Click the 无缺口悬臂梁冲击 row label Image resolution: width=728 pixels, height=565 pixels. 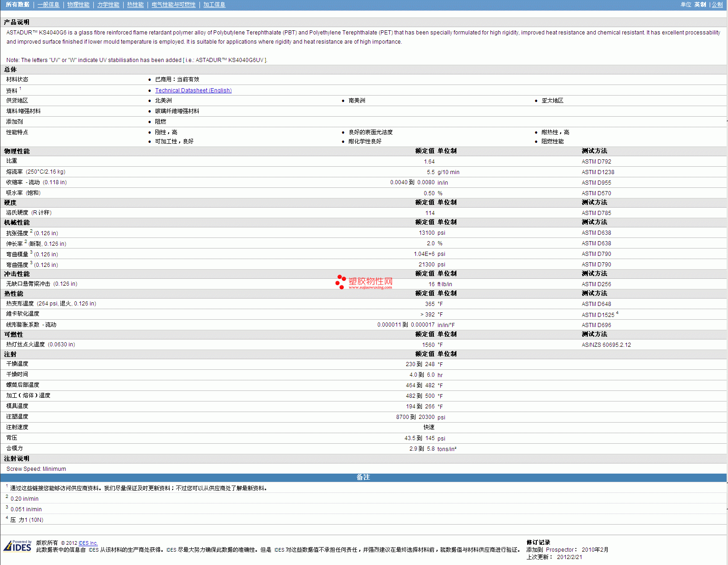click(x=42, y=284)
